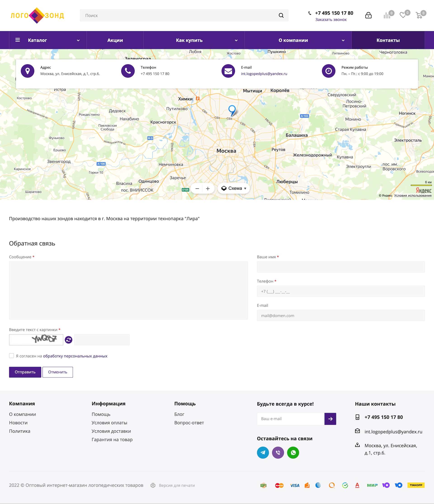Click the Сообщение message textarea

point(128,291)
